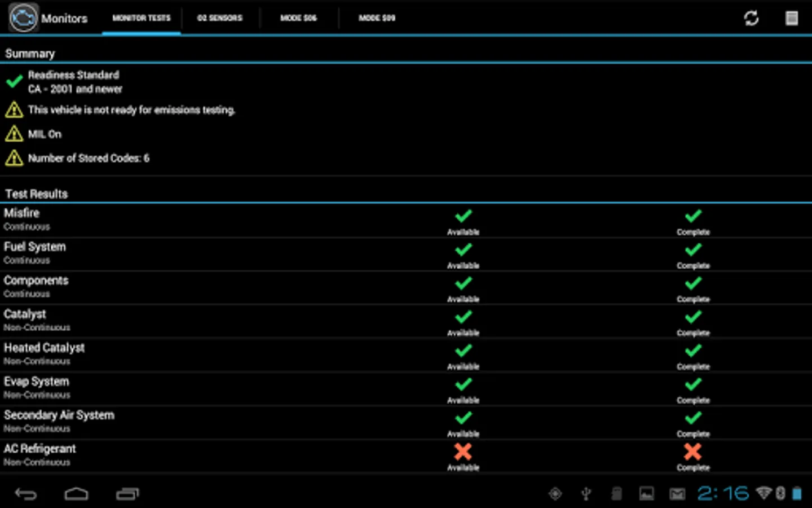
Task: Click the MIL On warning icon
Action: (14, 134)
